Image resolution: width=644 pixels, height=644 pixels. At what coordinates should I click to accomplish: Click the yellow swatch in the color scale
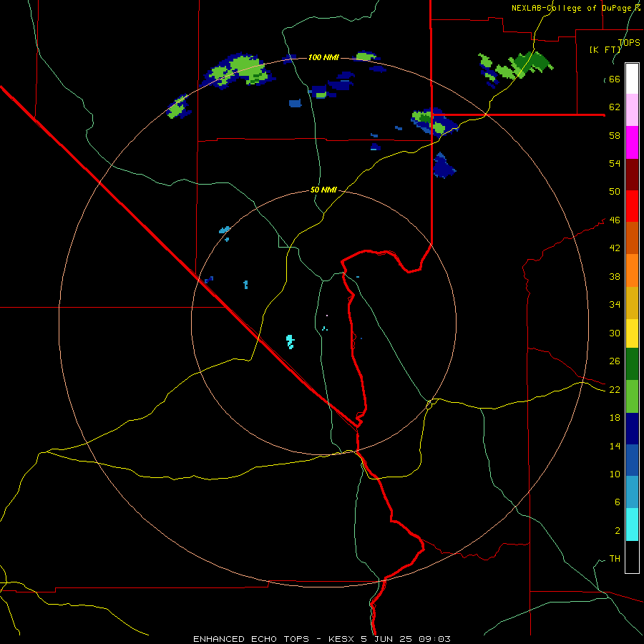(x=632, y=333)
